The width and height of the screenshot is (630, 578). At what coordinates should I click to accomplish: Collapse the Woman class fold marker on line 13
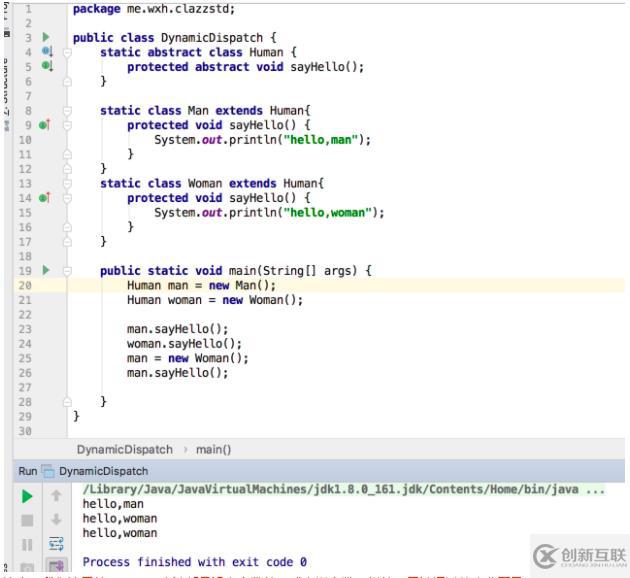tap(68, 184)
